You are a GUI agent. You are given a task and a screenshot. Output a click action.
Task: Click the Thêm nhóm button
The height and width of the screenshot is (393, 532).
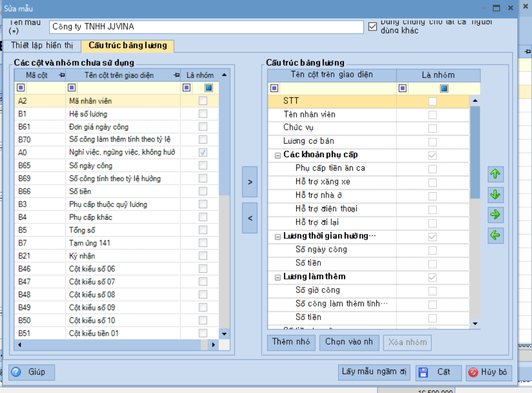291,342
